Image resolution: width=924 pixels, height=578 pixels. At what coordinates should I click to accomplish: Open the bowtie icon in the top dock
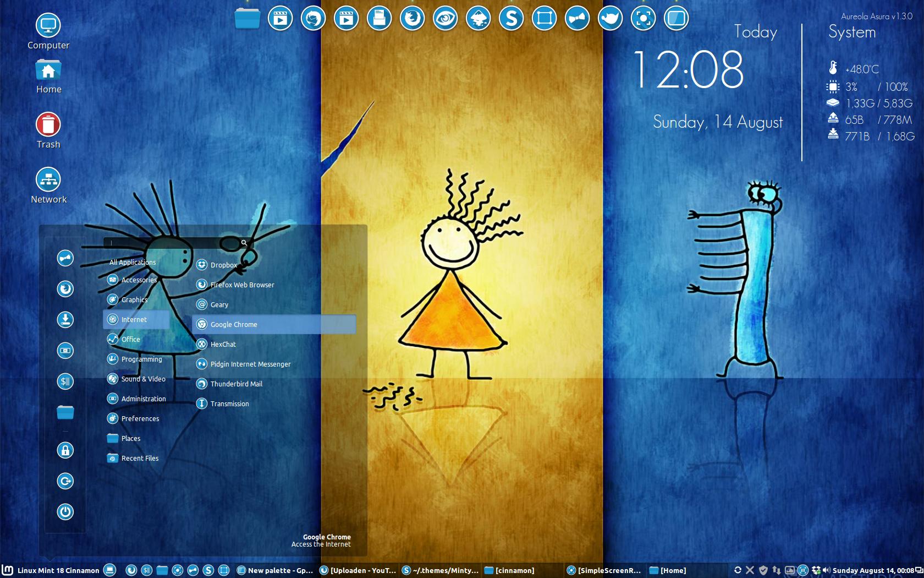coord(577,19)
